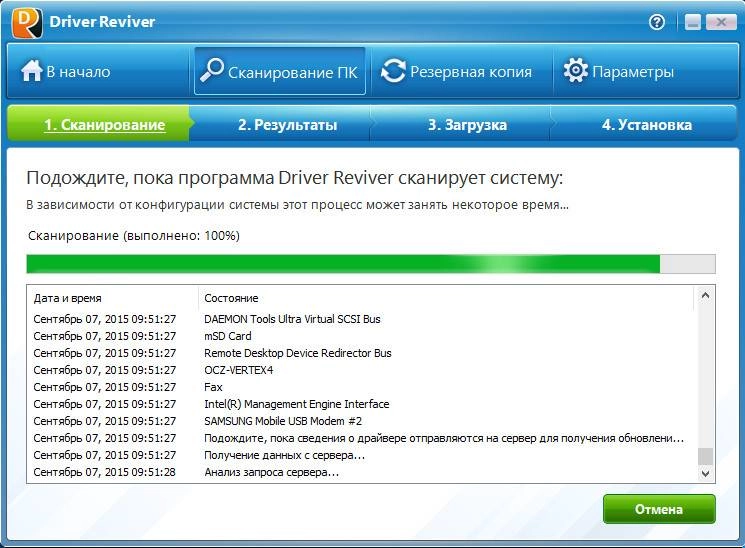Click the Состояние column header

tap(447, 298)
